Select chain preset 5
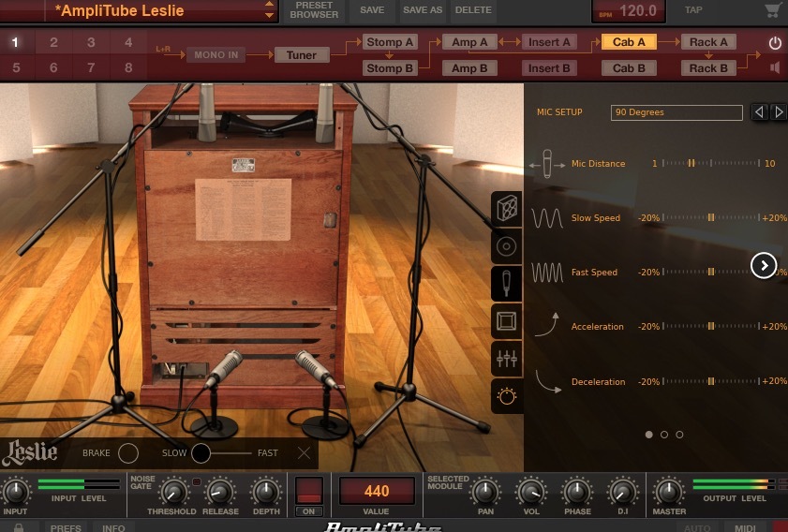The height and width of the screenshot is (532, 788). click(16, 67)
